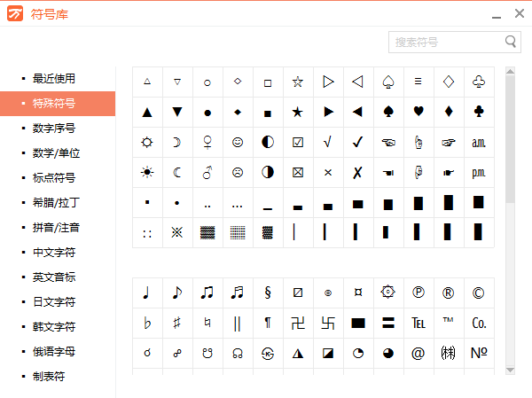Open the 数学/单位 symbol category
The width and height of the screenshot is (532, 398).
coord(56,152)
